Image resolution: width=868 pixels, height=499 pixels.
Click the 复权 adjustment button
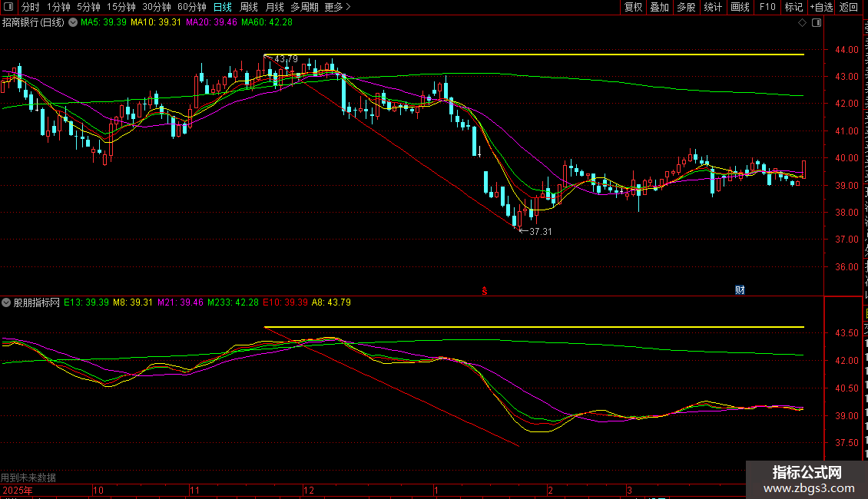point(633,7)
